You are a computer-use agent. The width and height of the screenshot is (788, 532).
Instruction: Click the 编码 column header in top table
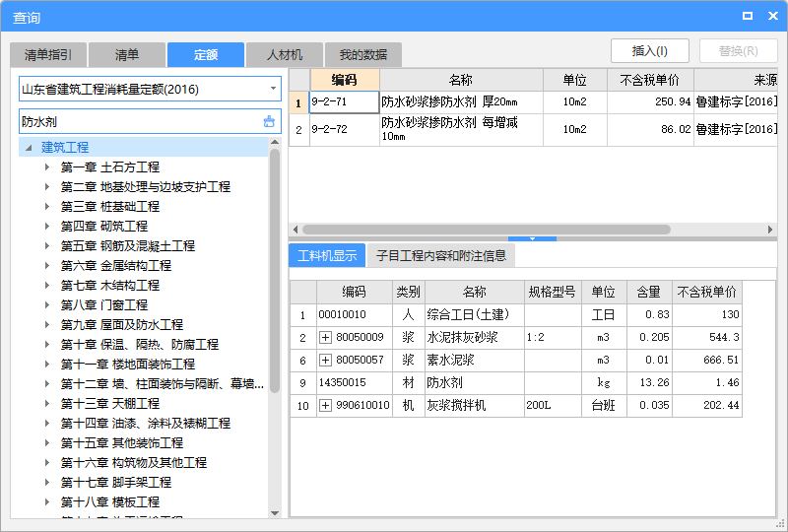click(344, 80)
